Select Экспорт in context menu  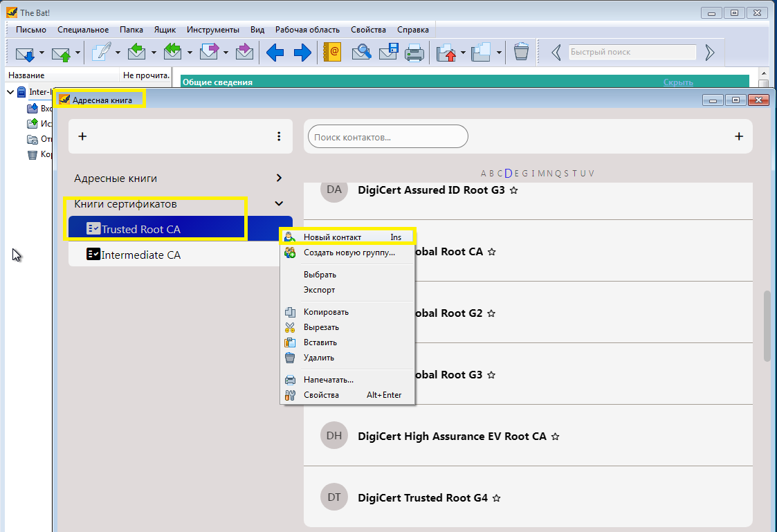(x=347, y=290)
